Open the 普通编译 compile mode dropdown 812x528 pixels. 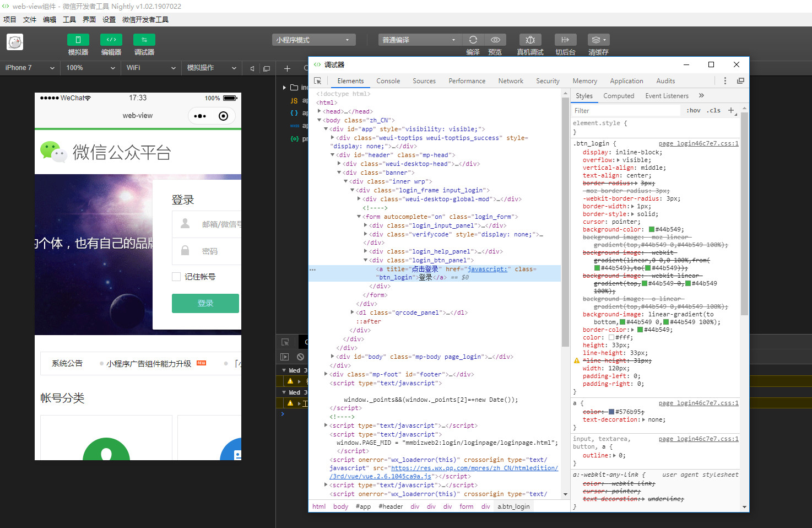pos(420,40)
